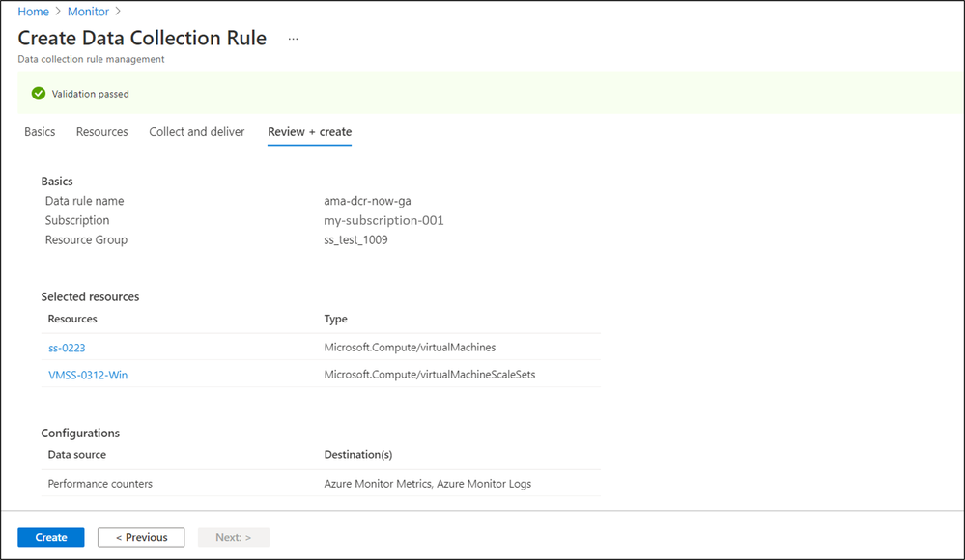Viewport: 965px width, 560px height.
Task: Select the Review + create tab
Action: 309,131
